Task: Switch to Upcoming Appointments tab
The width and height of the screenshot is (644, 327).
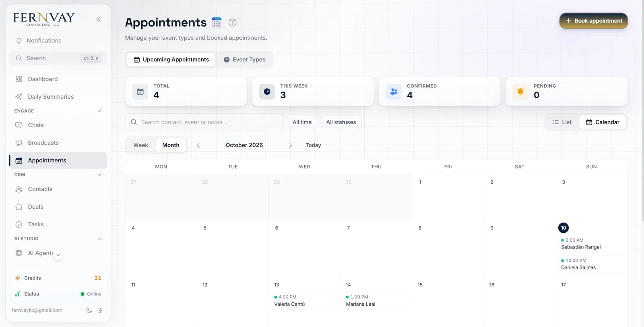Action: click(x=171, y=60)
